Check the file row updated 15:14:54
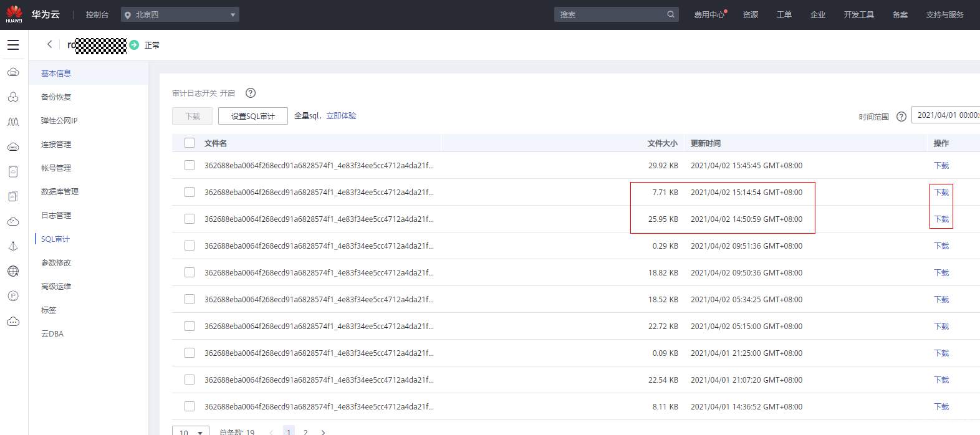980x435 pixels. (190, 192)
